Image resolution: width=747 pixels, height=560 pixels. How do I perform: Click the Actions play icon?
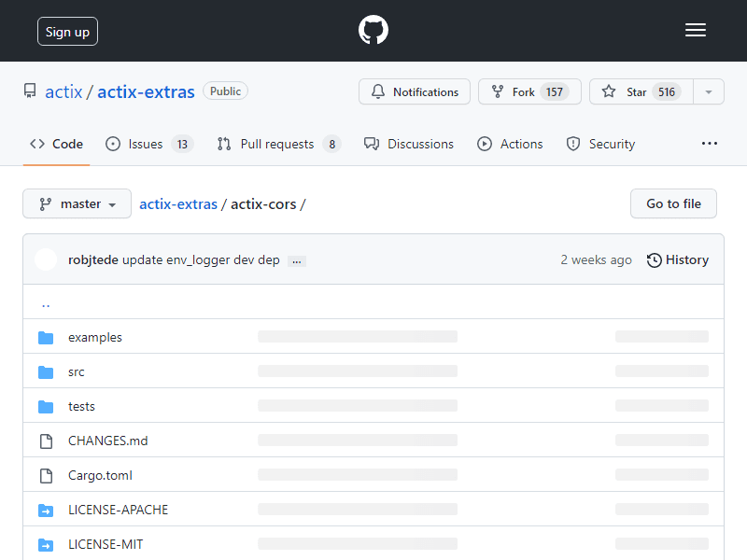point(485,144)
